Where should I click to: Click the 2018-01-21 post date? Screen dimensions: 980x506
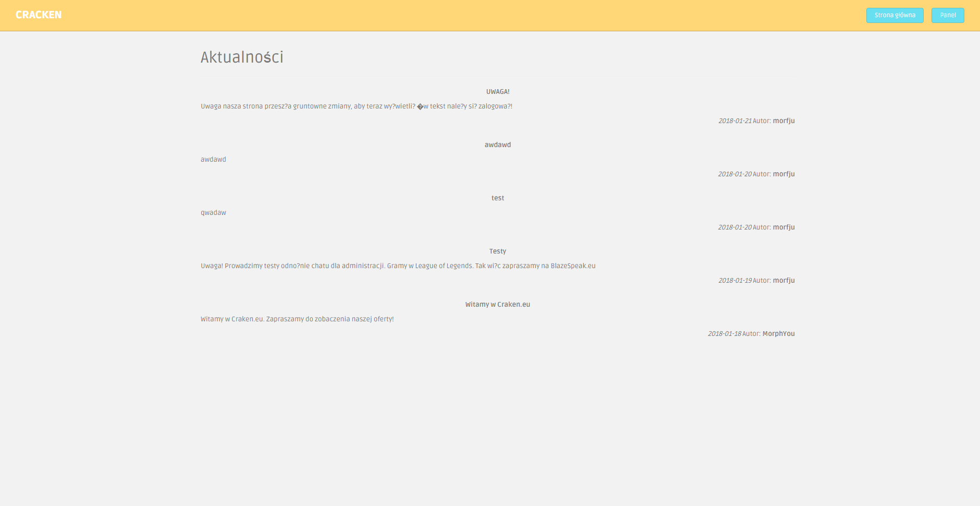coord(734,121)
